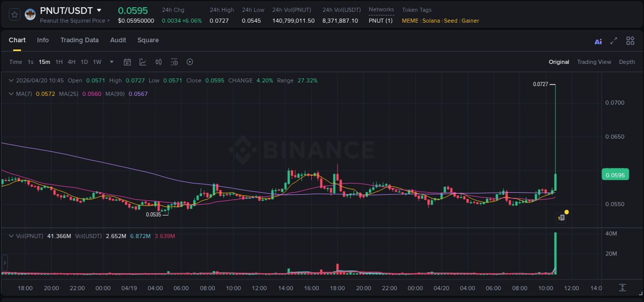This screenshot has height=302, width=644.
Task: Open the date jump calendar tool
Action: tap(127, 62)
